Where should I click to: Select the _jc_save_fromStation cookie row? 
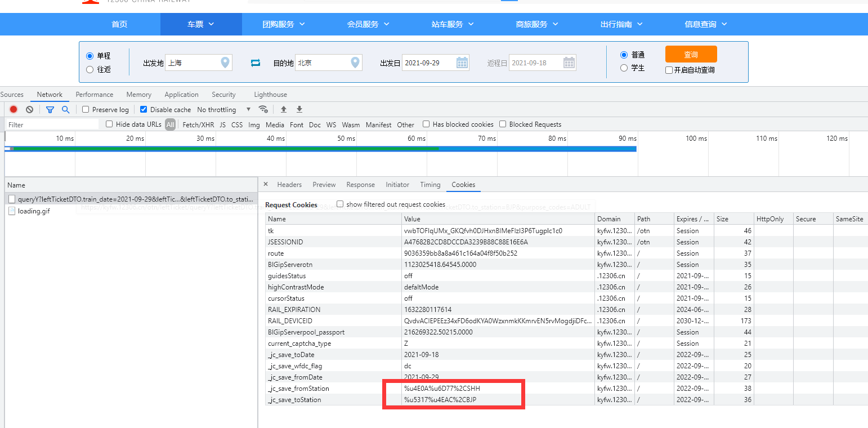[x=566, y=388]
